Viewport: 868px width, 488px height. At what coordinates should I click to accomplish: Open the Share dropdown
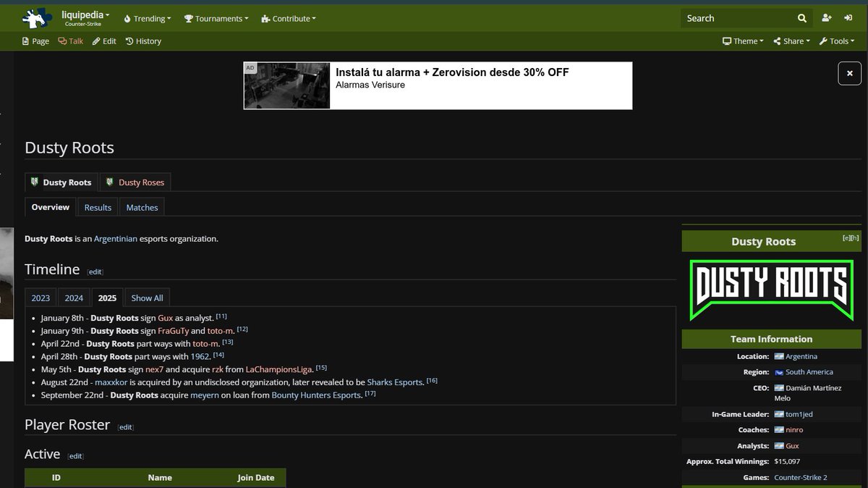pyautogui.click(x=791, y=41)
